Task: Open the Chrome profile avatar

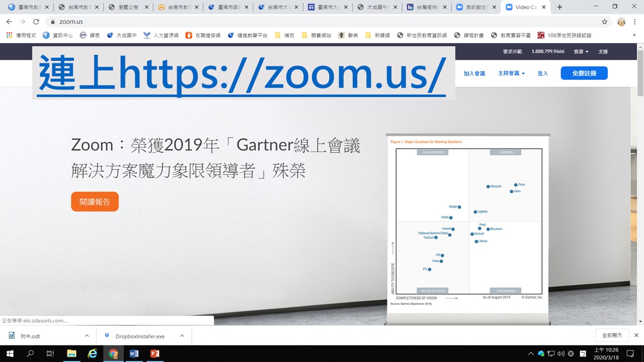Action: click(x=621, y=22)
